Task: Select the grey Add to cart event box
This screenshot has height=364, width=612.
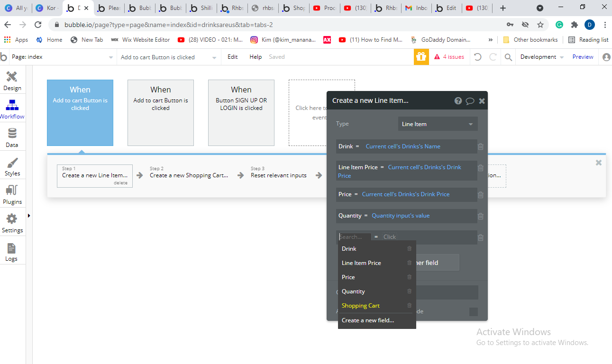Action: click(161, 113)
